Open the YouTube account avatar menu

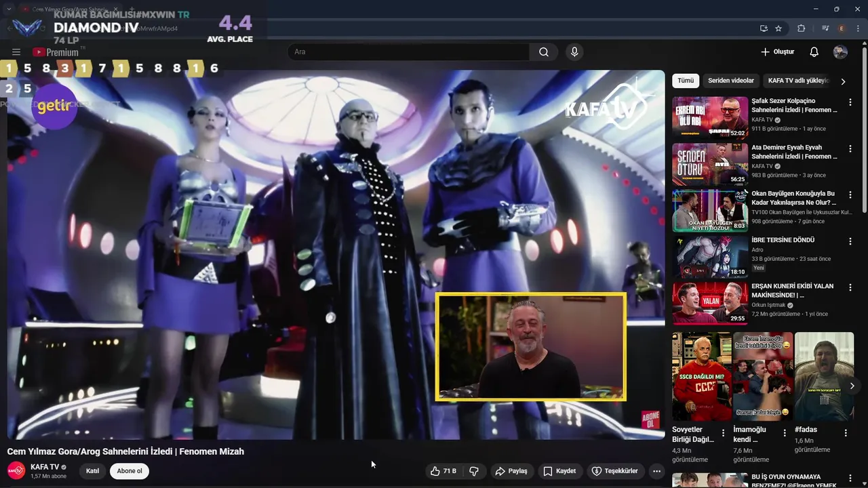click(x=840, y=52)
